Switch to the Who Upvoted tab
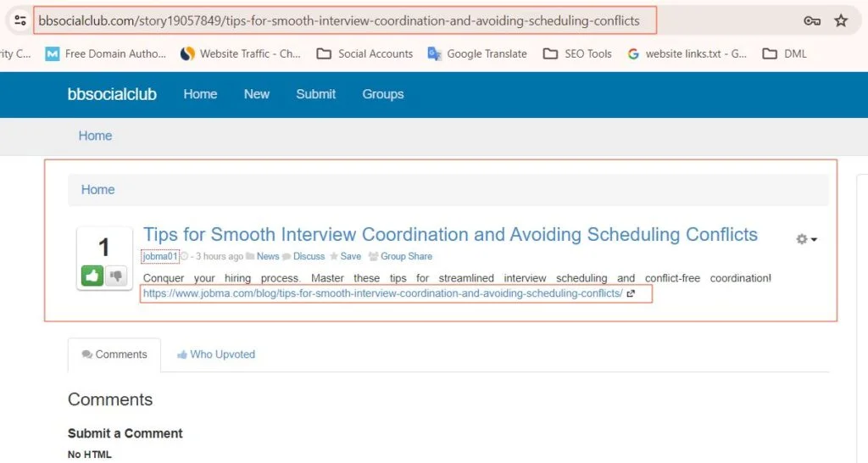This screenshot has width=868, height=463. tap(216, 354)
